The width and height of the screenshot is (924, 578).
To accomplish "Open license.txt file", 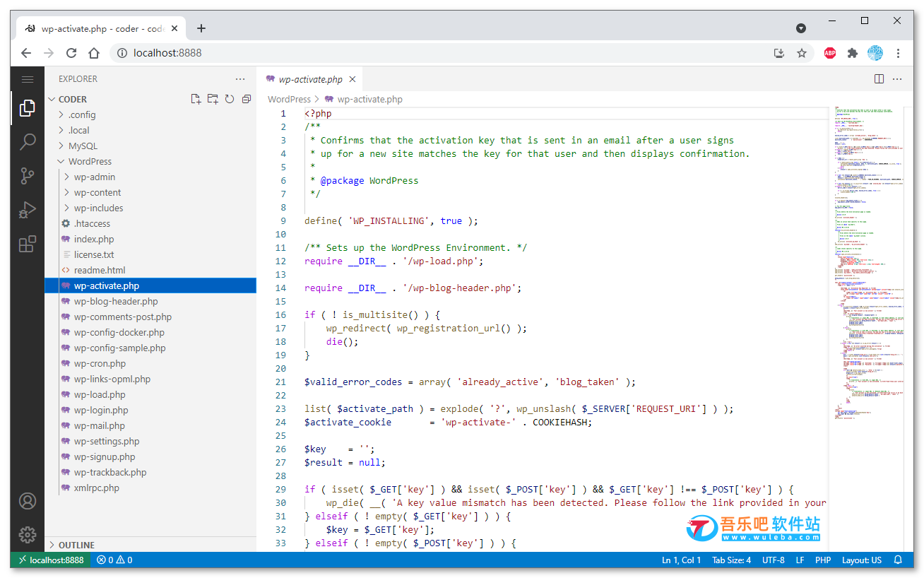I will [x=150, y=254].
